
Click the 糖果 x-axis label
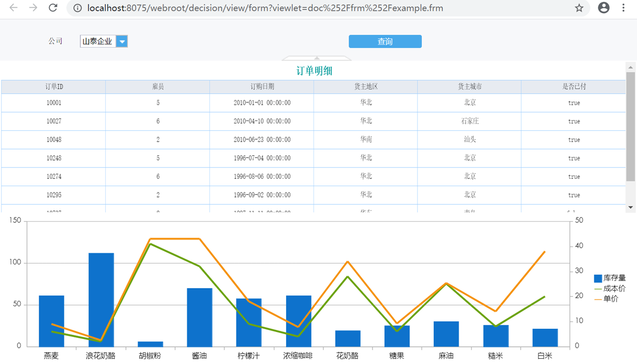pos(397,356)
